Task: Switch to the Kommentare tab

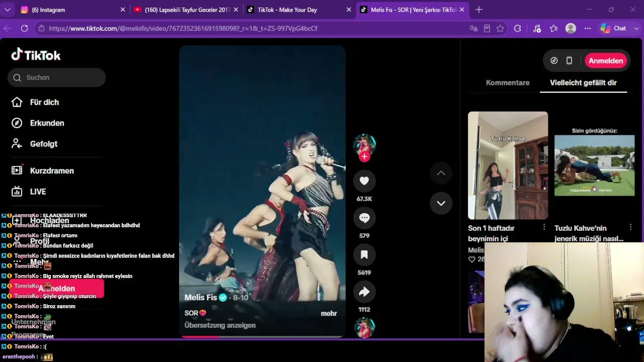Action: [508, 83]
